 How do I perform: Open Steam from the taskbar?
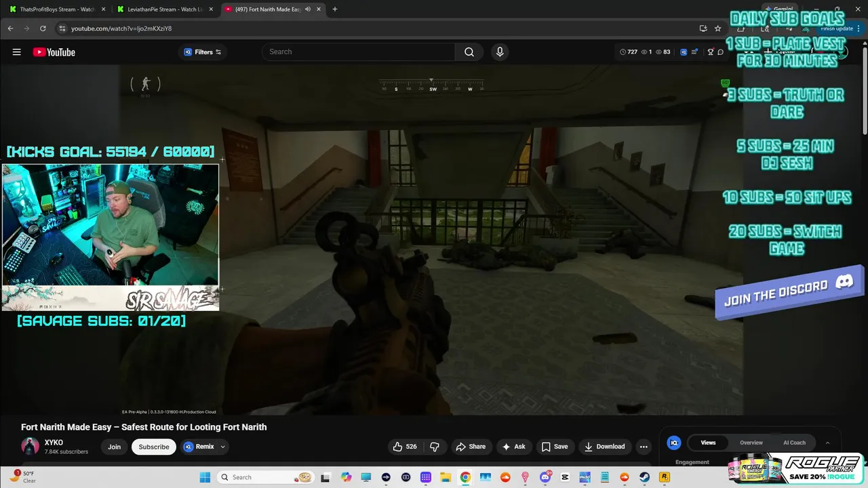pos(645,477)
